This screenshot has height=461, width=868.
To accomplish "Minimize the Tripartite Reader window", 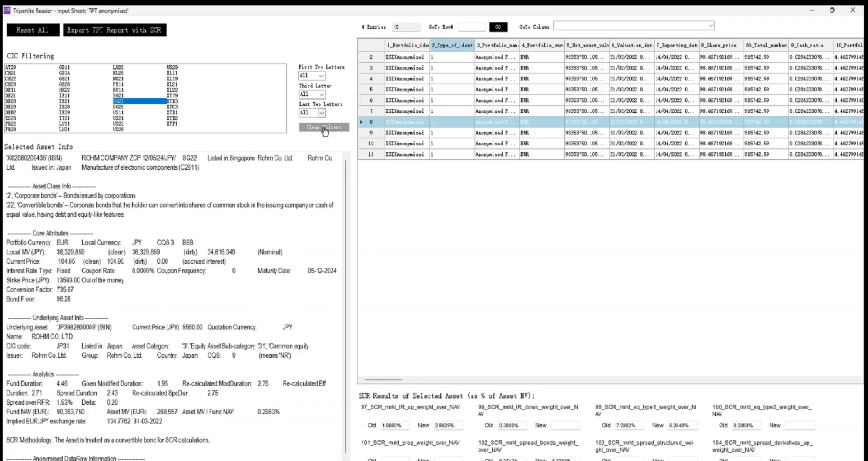I will (812, 10).
